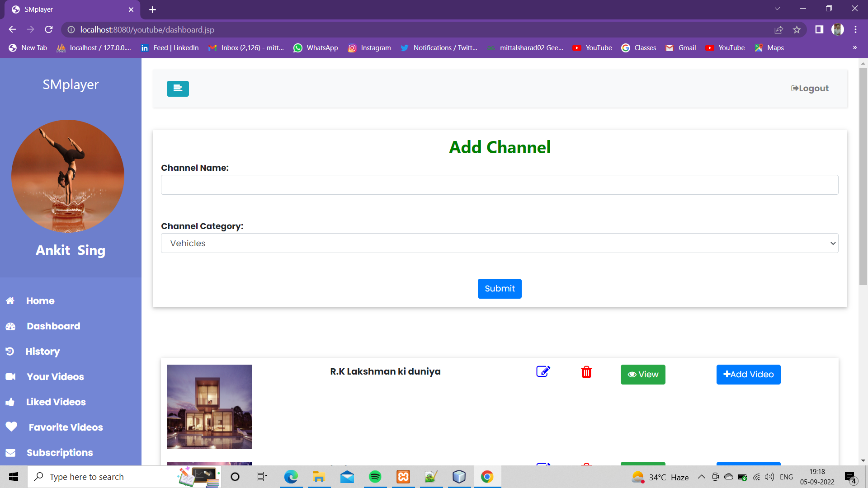Open Favorite Videos via the heart icon
This screenshot has width=868, height=488.
12,427
